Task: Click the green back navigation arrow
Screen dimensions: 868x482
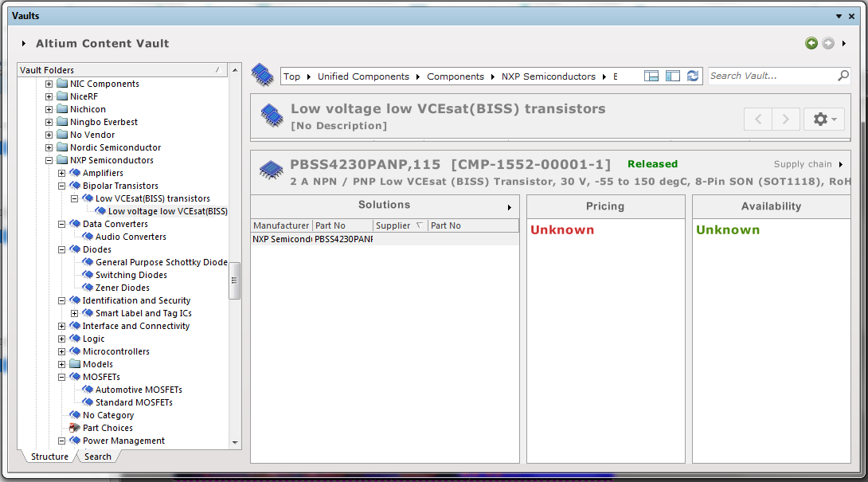Action: pos(811,43)
